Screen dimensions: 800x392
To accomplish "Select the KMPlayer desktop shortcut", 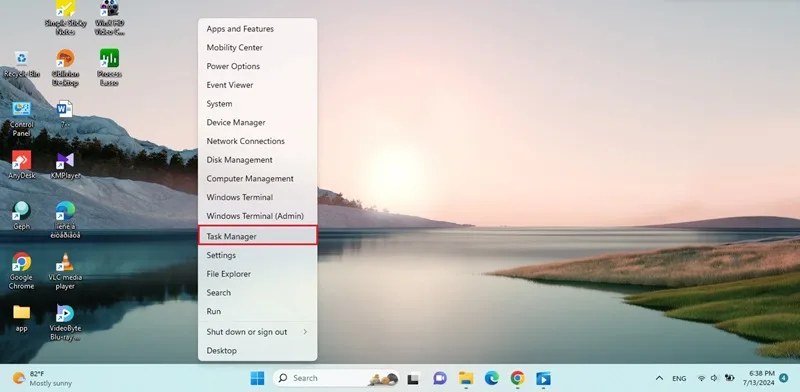I will pyautogui.click(x=65, y=165).
